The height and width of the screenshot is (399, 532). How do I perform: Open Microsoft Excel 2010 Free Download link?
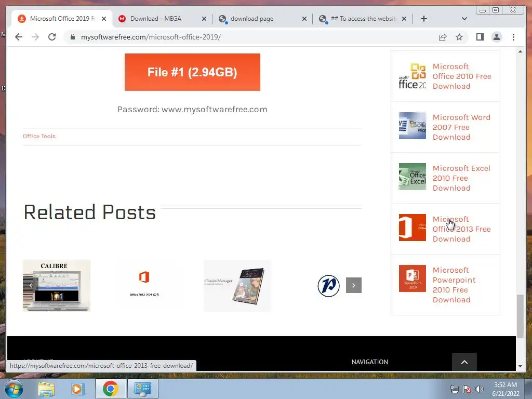[x=461, y=178]
